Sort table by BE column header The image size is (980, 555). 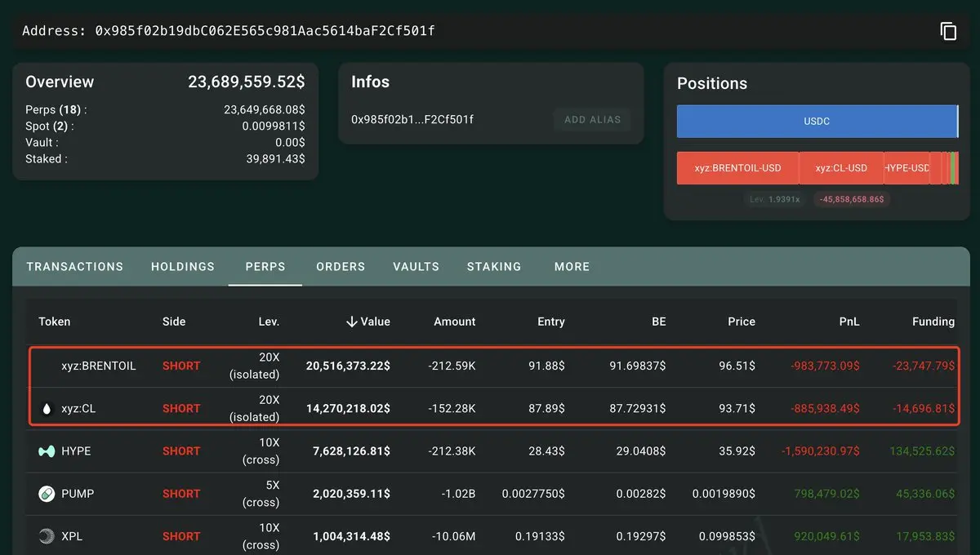(658, 322)
